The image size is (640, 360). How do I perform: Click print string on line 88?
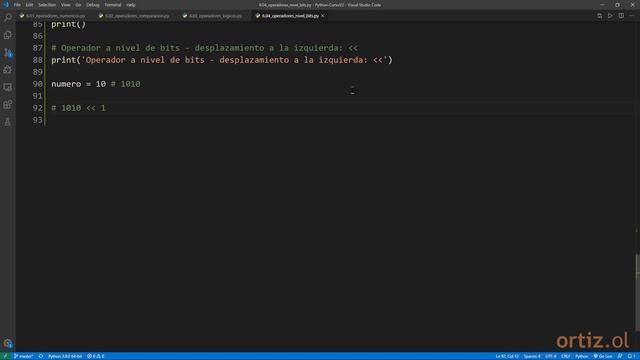[234, 60]
